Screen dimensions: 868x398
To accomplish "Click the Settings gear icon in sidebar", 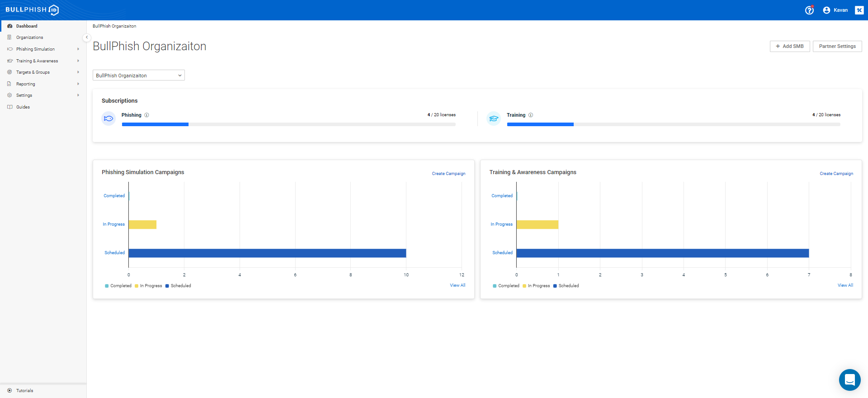I will (9, 95).
